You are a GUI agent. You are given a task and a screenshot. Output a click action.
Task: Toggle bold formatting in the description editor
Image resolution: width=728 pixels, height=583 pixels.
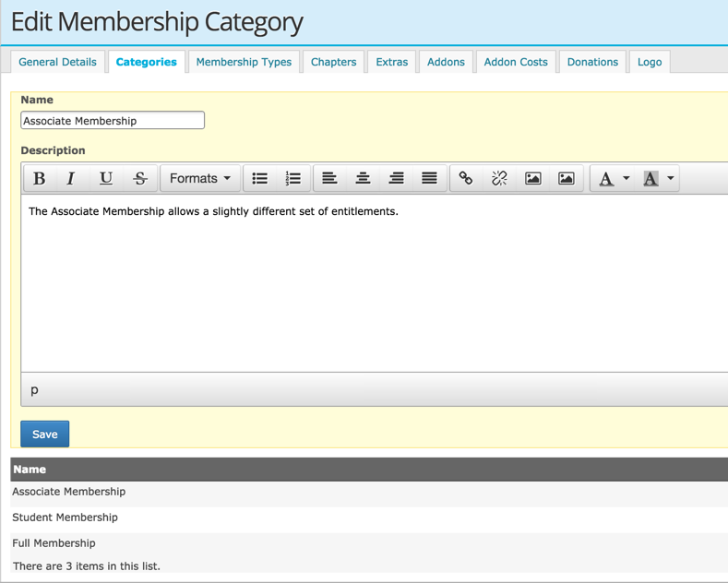[40, 178]
